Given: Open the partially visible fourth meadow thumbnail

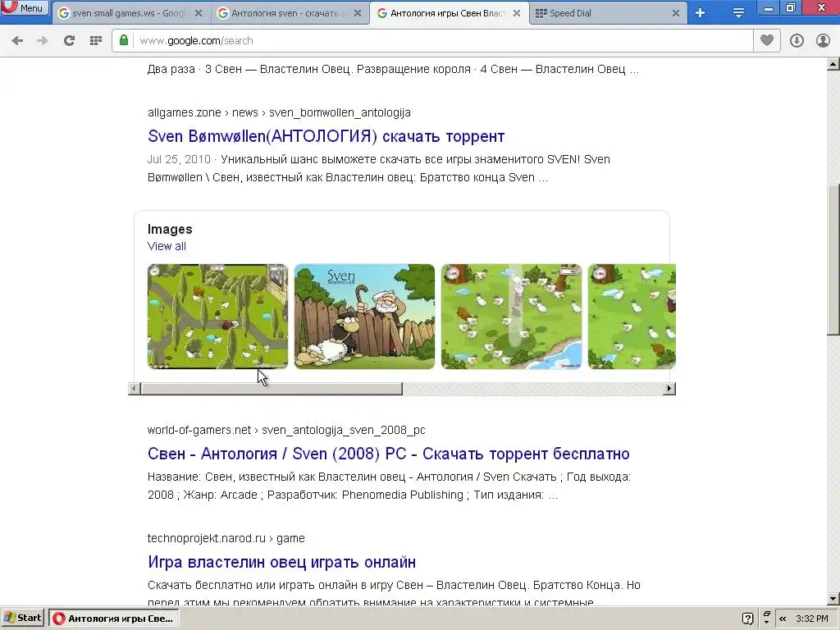Looking at the screenshot, I should (x=632, y=316).
